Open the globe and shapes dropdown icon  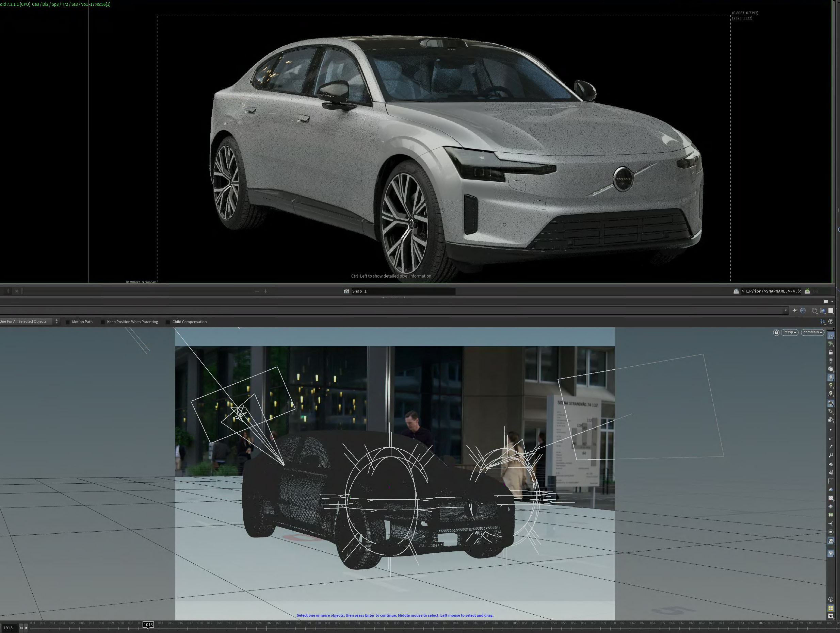[x=823, y=311]
